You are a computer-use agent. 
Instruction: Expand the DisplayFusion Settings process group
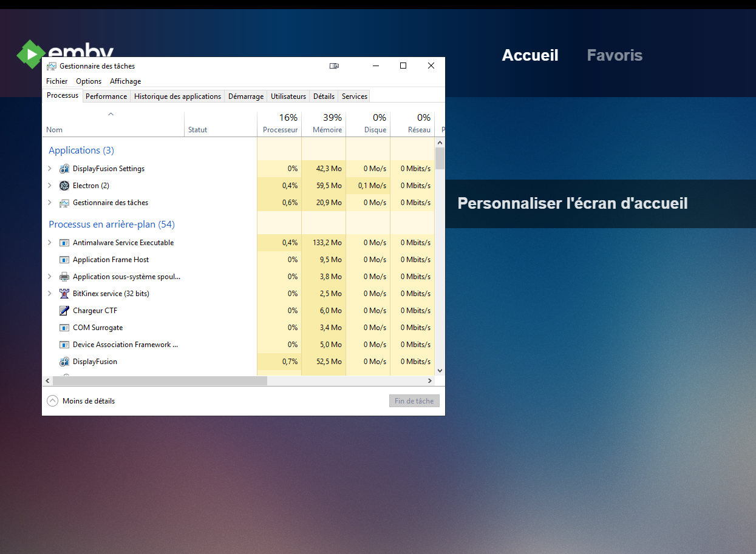click(50, 169)
